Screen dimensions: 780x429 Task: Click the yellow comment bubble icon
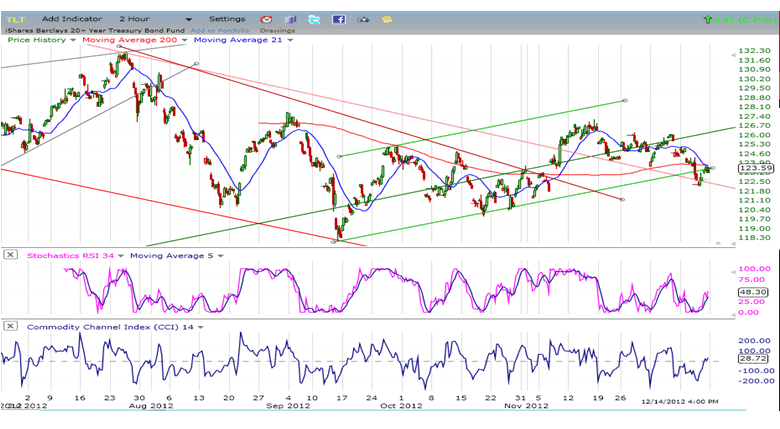(x=387, y=19)
